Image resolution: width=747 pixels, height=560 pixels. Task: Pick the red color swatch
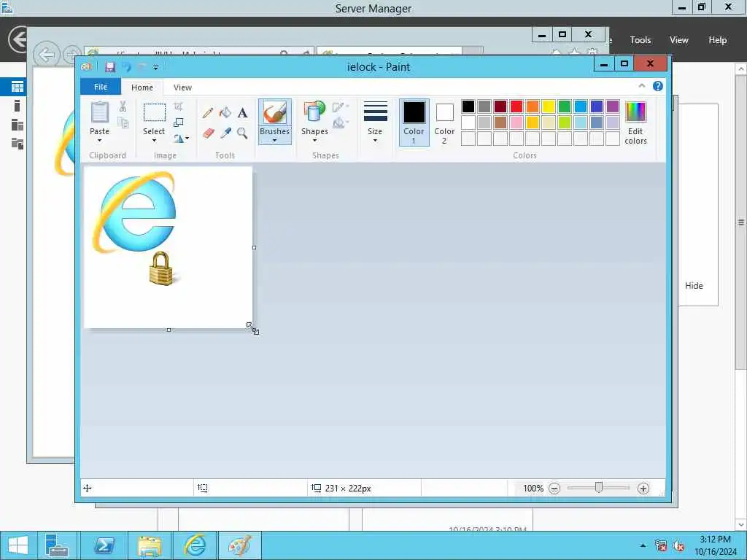[x=516, y=106]
